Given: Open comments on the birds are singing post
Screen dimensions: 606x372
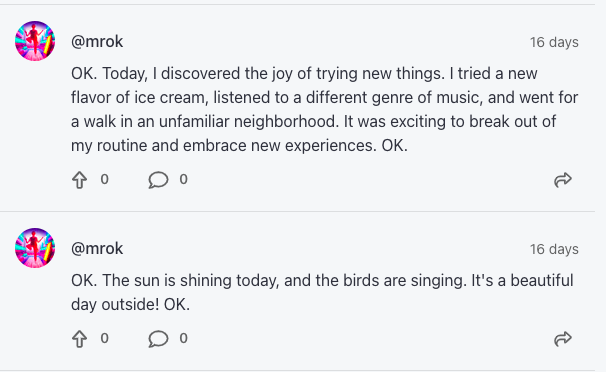Looking at the screenshot, I should tap(158, 339).
